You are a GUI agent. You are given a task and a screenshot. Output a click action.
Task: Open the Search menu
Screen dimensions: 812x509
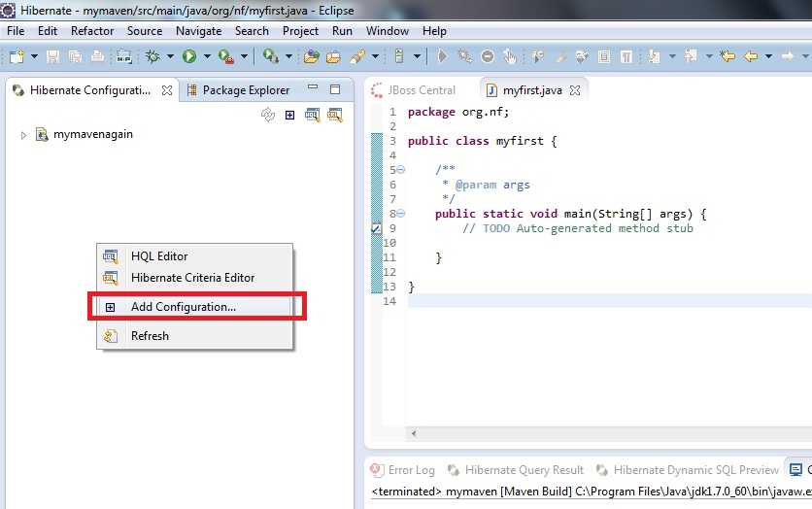coord(252,31)
